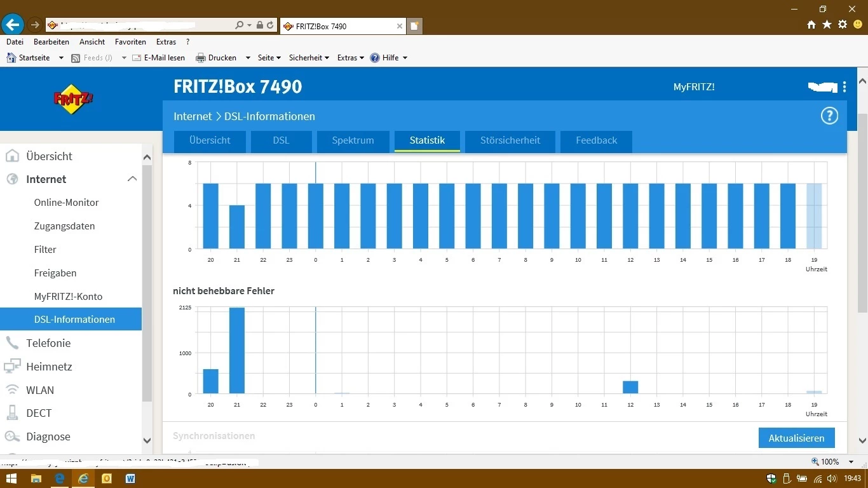The image size is (868, 488).
Task: Click the smiley feedback icon
Action: (858, 25)
